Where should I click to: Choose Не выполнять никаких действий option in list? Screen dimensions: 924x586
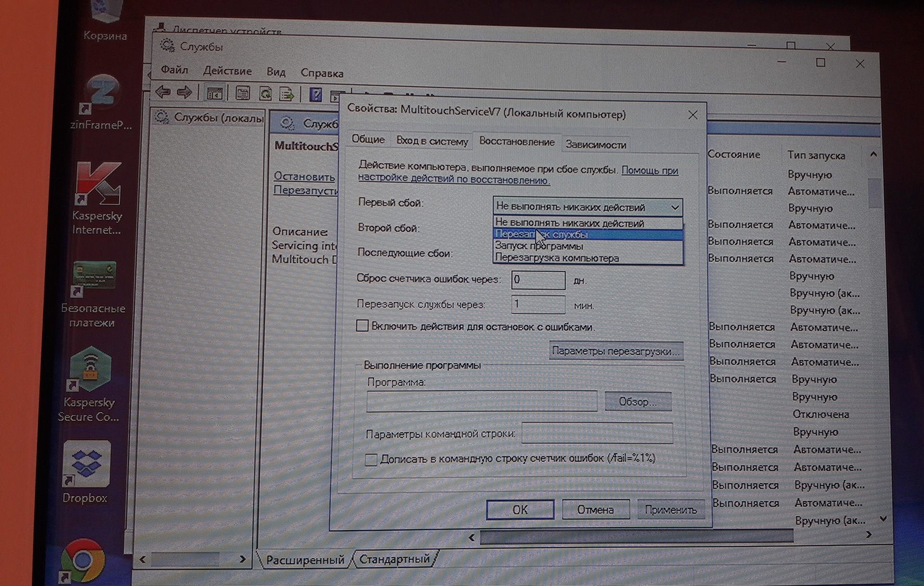588,223
